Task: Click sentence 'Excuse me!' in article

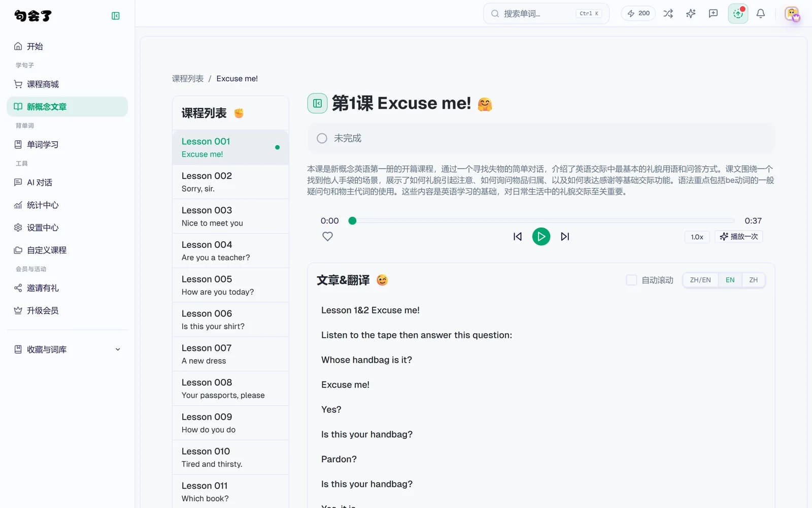Action: click(345, 385)
